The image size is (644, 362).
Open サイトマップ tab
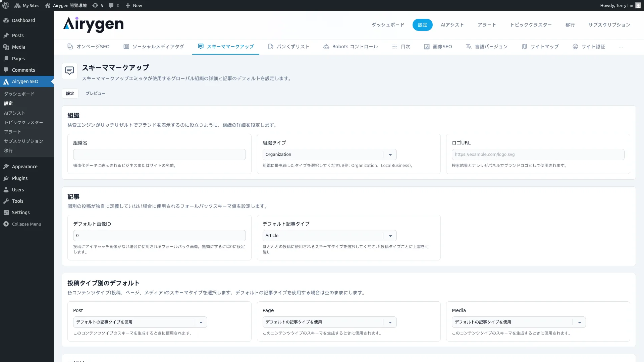(540, 47)
